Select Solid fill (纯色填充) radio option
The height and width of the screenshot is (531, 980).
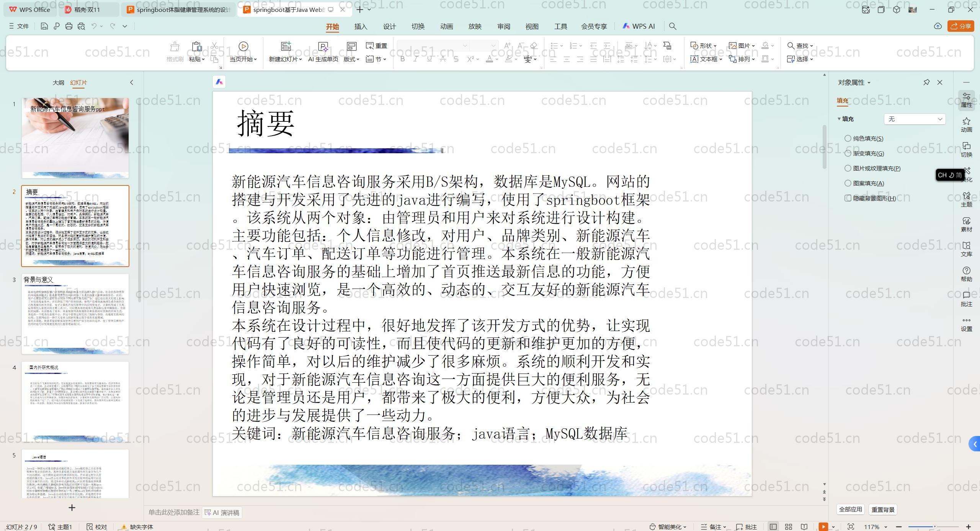click(848, 138)
